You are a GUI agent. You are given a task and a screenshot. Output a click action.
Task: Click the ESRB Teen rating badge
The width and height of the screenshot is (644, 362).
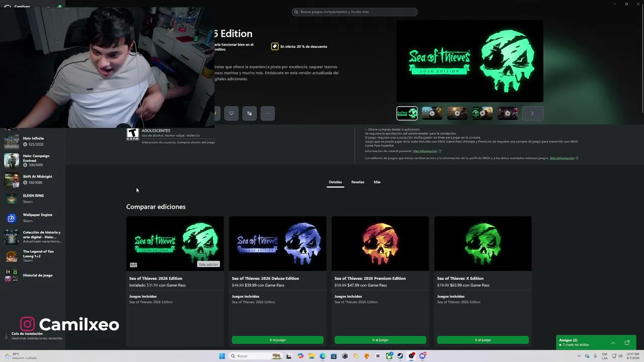pos(132,134)
